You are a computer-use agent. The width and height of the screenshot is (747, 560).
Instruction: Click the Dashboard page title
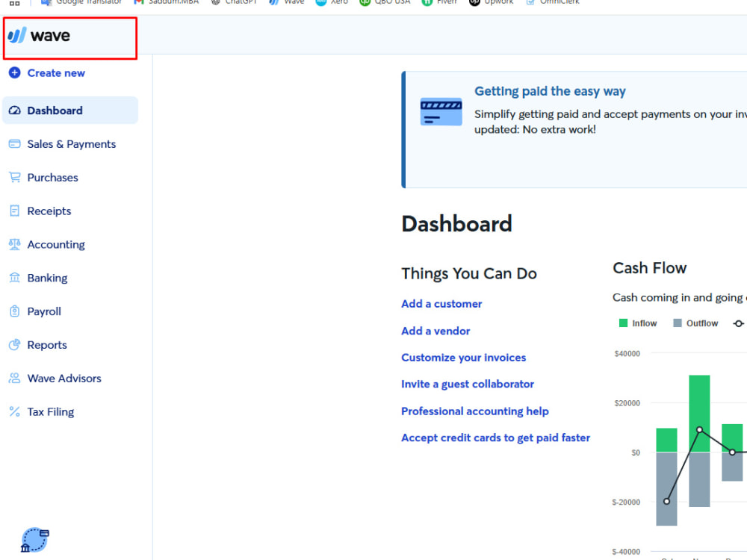point(456,224)
